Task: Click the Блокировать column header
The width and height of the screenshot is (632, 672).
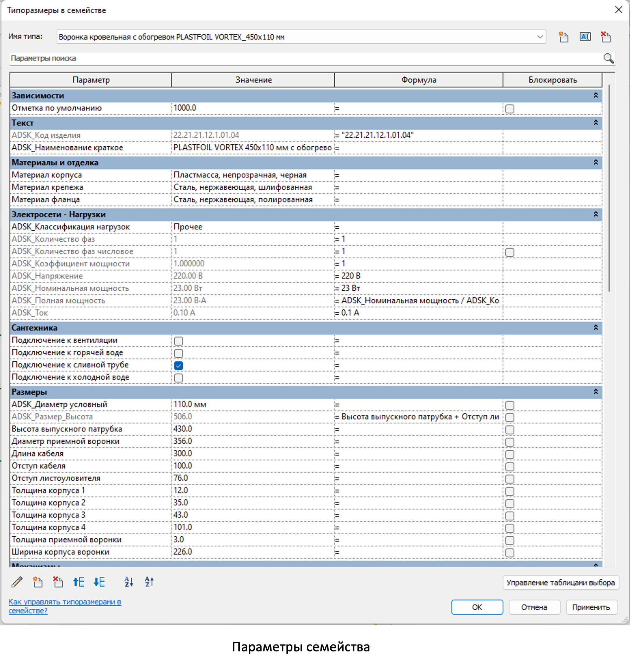Action: (x=553, y=80)
